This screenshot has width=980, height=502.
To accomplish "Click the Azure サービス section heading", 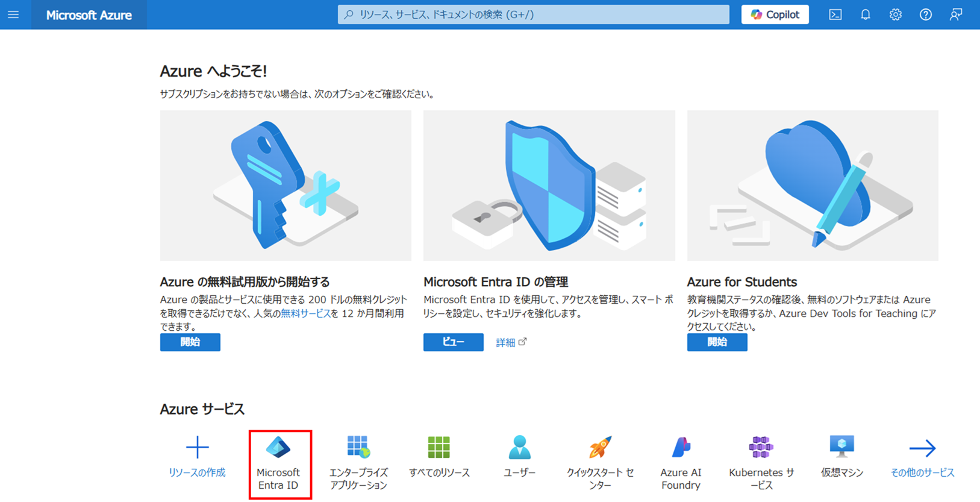I will (x=202, y=409).
